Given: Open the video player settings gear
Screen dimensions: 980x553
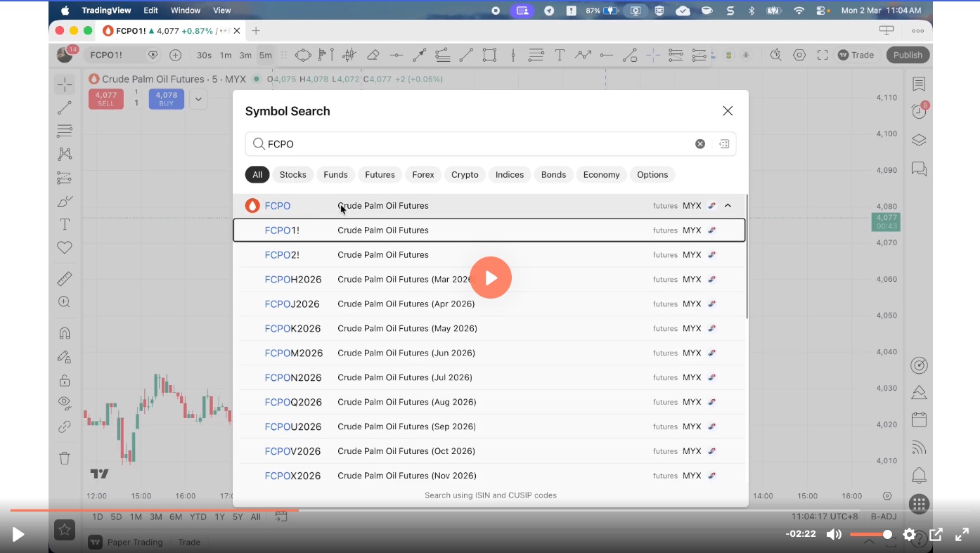Looking at the screenshot, I should tap(910, 535).
